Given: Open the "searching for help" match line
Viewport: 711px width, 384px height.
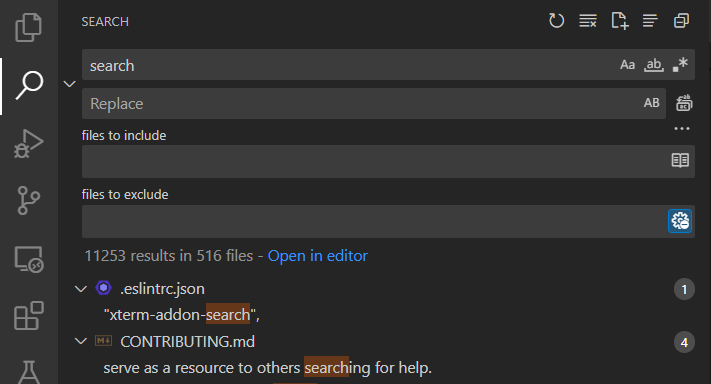Looking at the screenshot, I should [268, 368].
